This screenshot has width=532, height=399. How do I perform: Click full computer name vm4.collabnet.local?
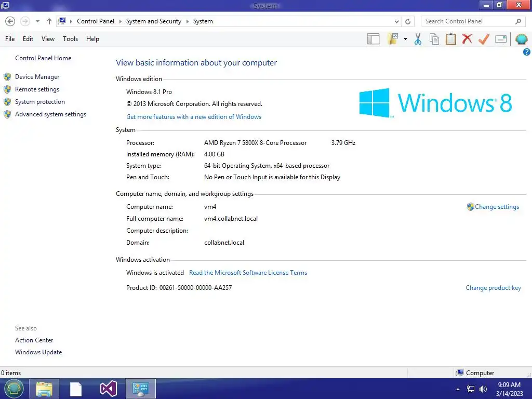tap(231, 219)
